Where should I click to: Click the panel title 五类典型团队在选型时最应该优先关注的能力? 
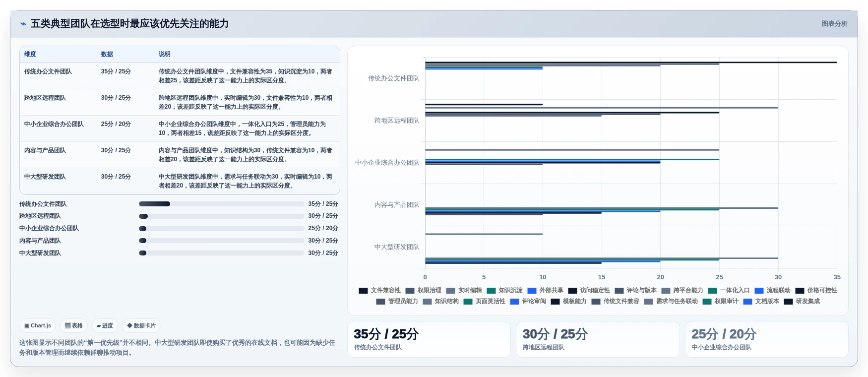pyautogui.click(x=129, y=24)
